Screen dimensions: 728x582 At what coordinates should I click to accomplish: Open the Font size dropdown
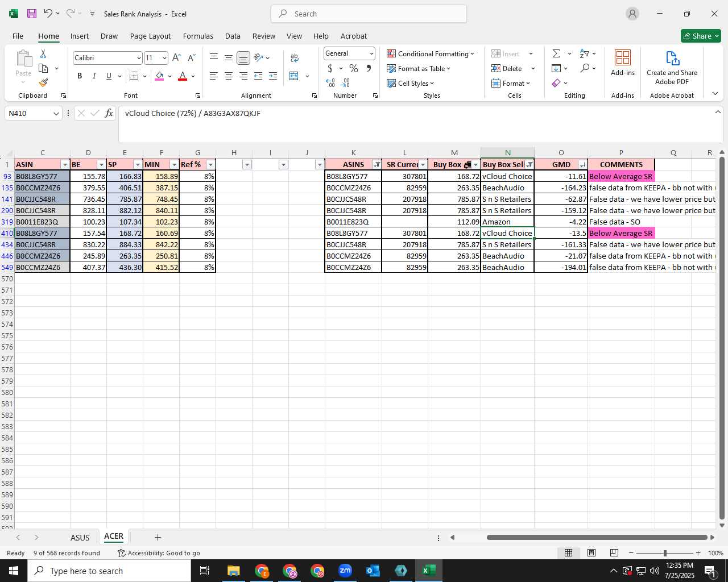[x=164, y=58]
